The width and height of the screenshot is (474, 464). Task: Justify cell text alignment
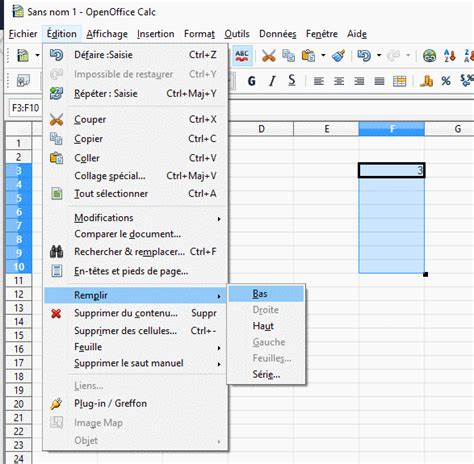click(x=379, y=81)
